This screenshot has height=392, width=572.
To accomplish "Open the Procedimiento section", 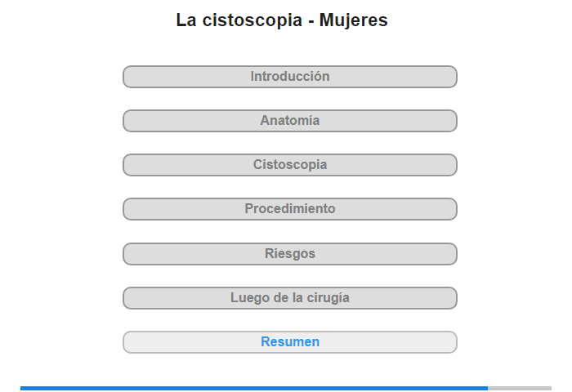I will pos(289,209).
